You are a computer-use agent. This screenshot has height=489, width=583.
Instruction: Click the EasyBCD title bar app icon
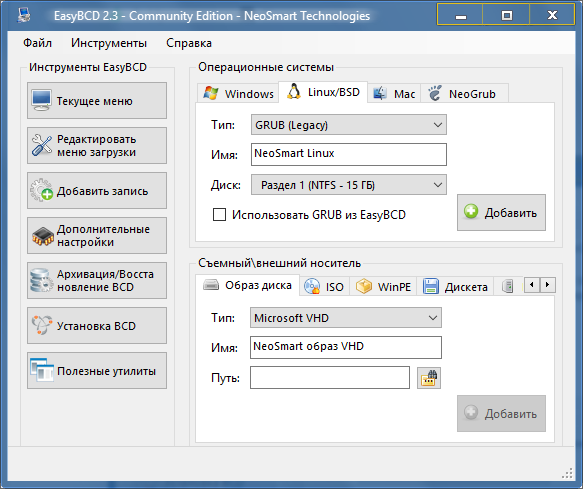pos(24,15)
